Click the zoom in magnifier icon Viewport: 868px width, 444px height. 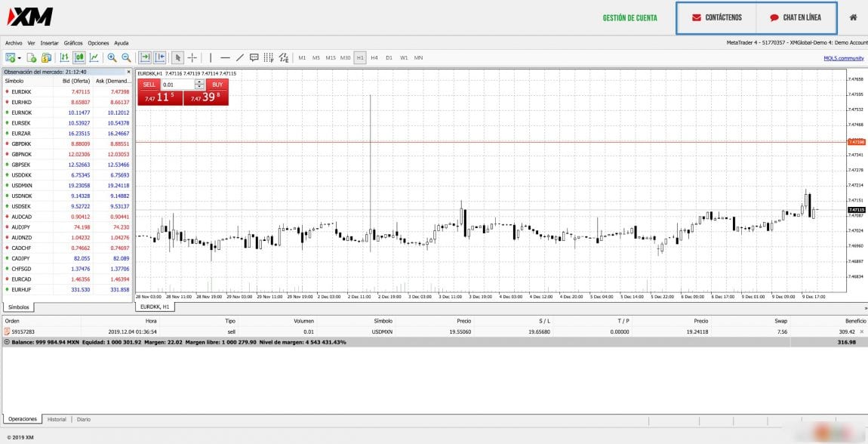(112, 57)
